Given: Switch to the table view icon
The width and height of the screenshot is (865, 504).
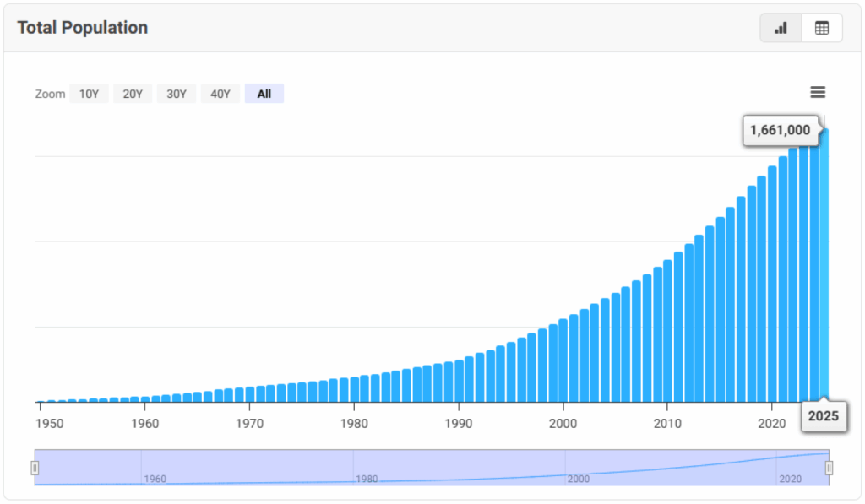Looking at the screenshot, I should (820, 27).
